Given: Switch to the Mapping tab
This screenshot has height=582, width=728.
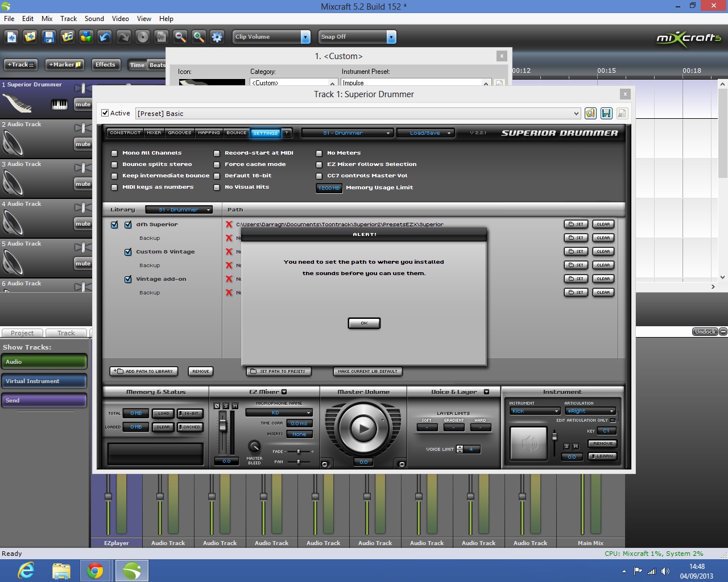Looking at the screenshot, I should click(209, 133).
